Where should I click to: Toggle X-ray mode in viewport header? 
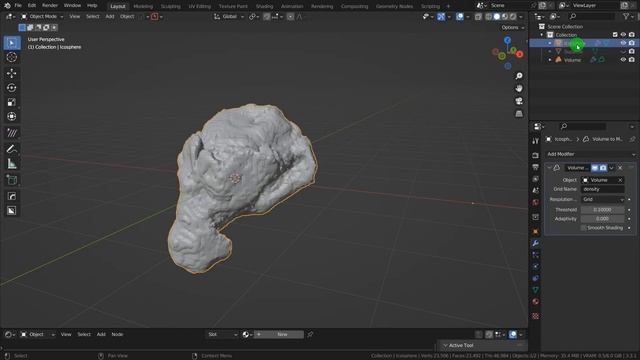478,17
